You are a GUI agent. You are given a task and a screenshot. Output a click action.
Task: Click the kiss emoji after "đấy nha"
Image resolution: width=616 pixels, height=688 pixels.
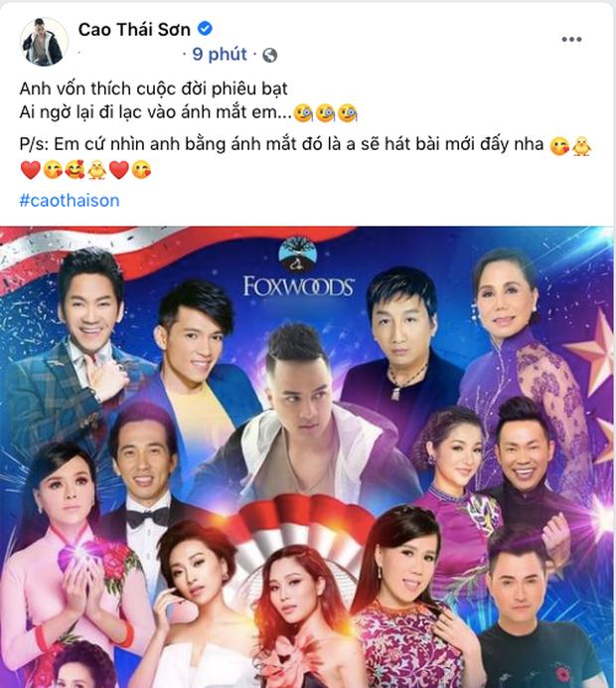[x=559, y=146]
